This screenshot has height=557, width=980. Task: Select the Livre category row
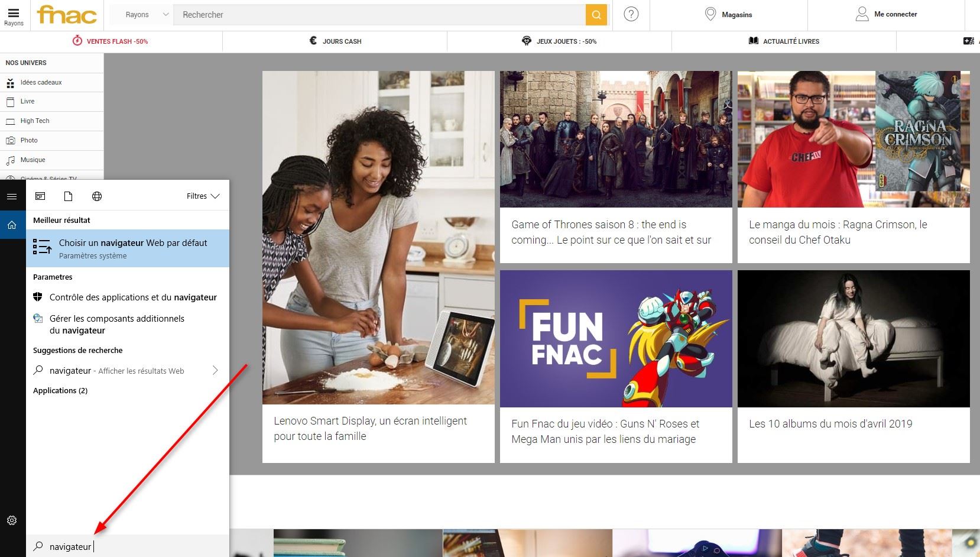tap(52, 102)
